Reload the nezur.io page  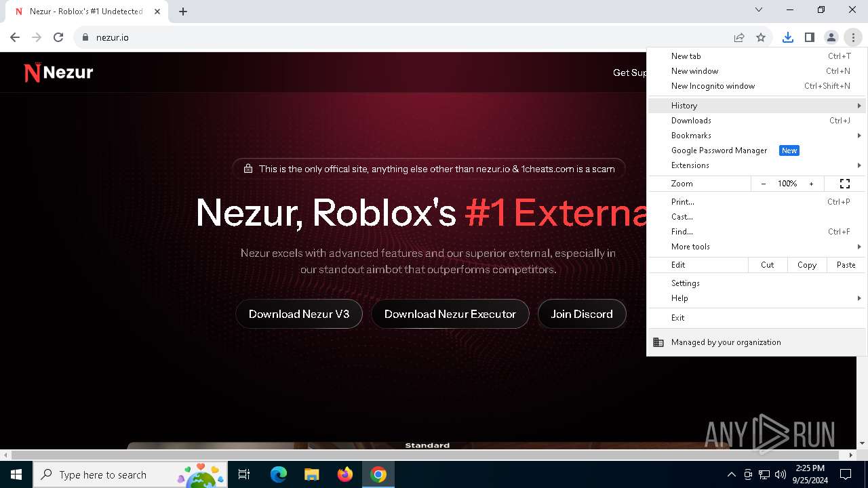pos(58,37)
